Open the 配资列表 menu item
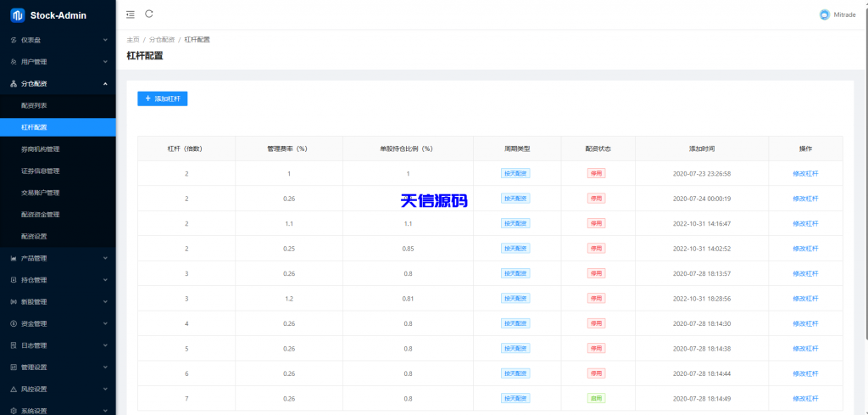The height and width of the screenshot is (415, 868). 34,105
